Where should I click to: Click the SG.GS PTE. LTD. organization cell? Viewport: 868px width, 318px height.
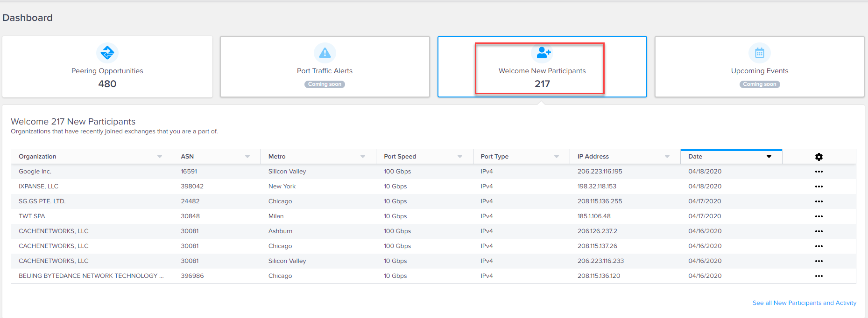click(42, 201)
